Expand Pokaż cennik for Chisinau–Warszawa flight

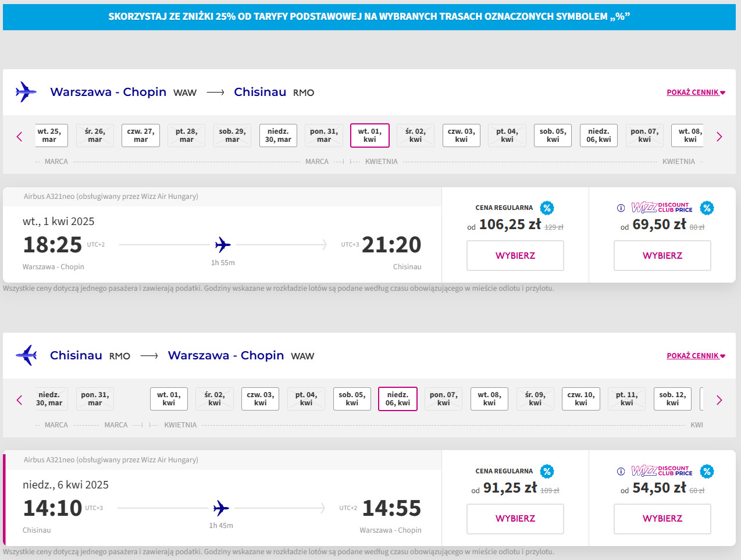pyautogui.click(x=696, y=356)
